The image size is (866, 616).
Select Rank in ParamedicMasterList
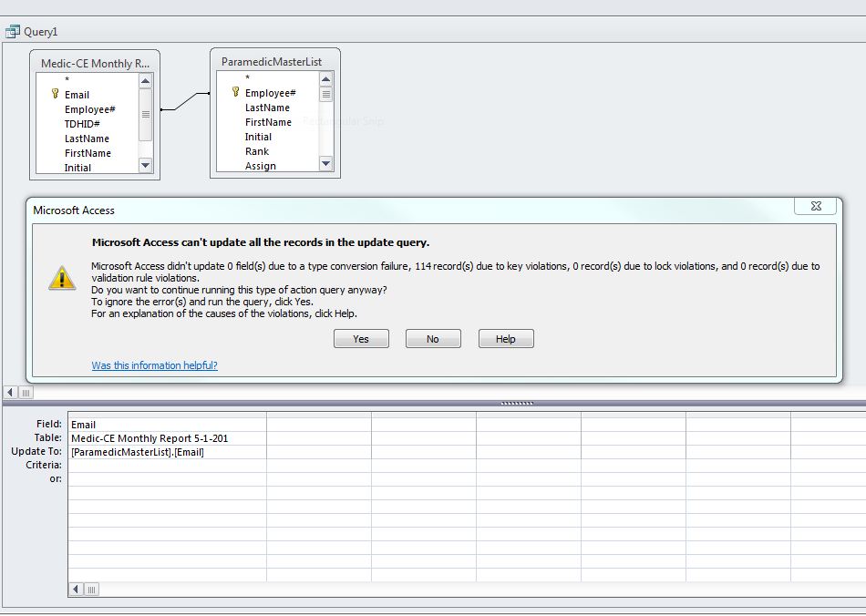pyautogui.click(x=257, y=151)
